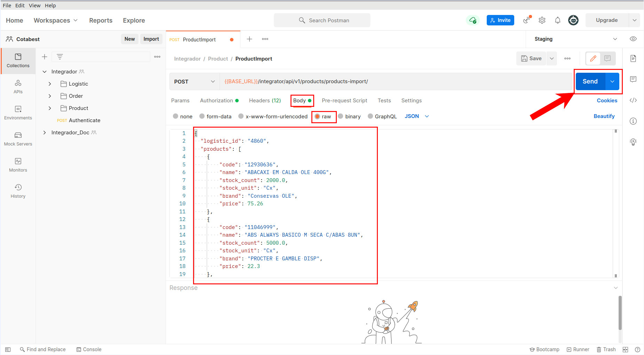This screenshot has height=355, width=644.
Task: Select the form-data body type
Action: pyautogui.click(x=202, y=116)
